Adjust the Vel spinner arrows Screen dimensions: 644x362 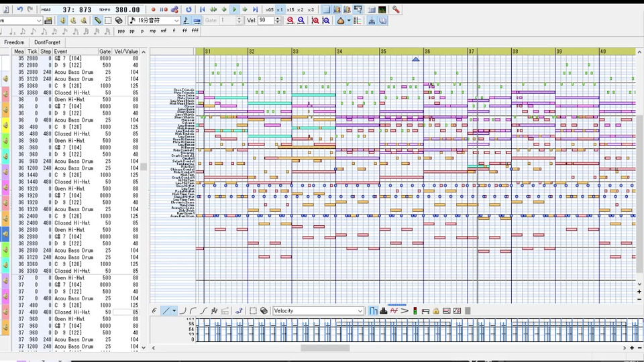click(277, 20)
